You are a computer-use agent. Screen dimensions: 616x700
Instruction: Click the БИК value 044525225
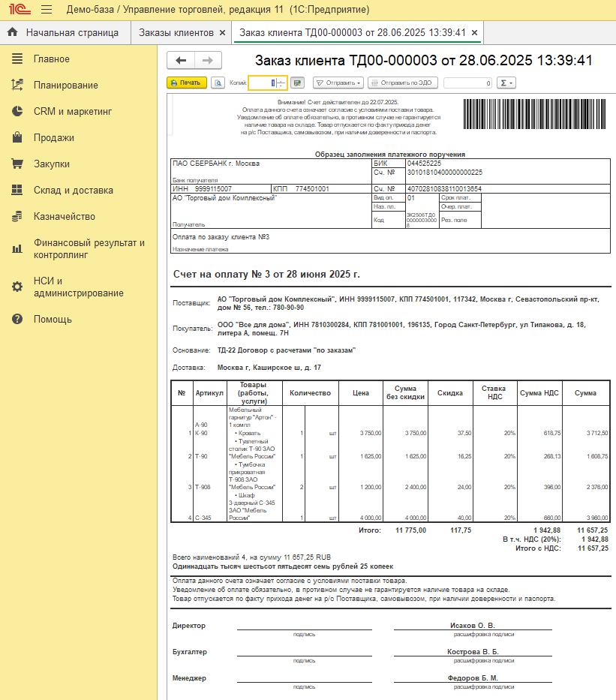(424, 164)
